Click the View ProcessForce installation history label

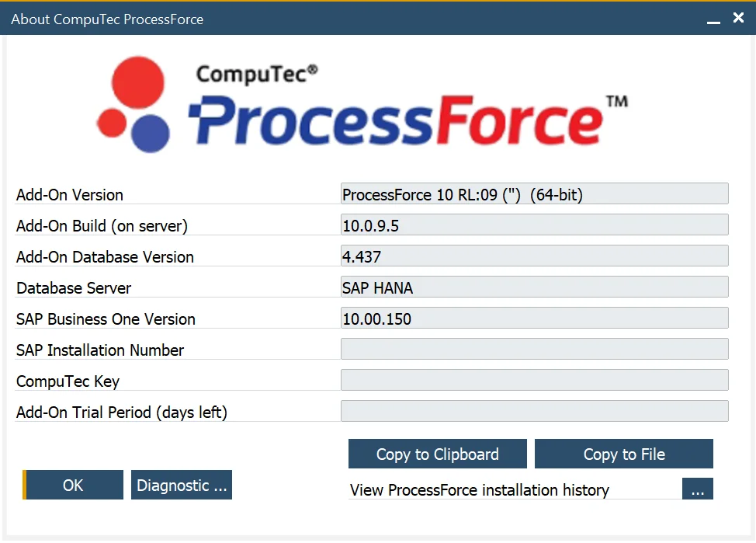(x=479, y=490)
